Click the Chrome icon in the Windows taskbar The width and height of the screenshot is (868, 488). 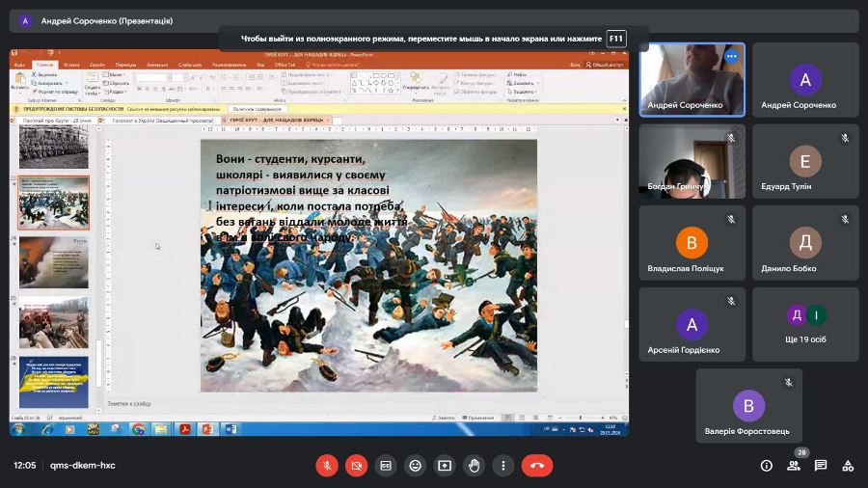point(138,429)
